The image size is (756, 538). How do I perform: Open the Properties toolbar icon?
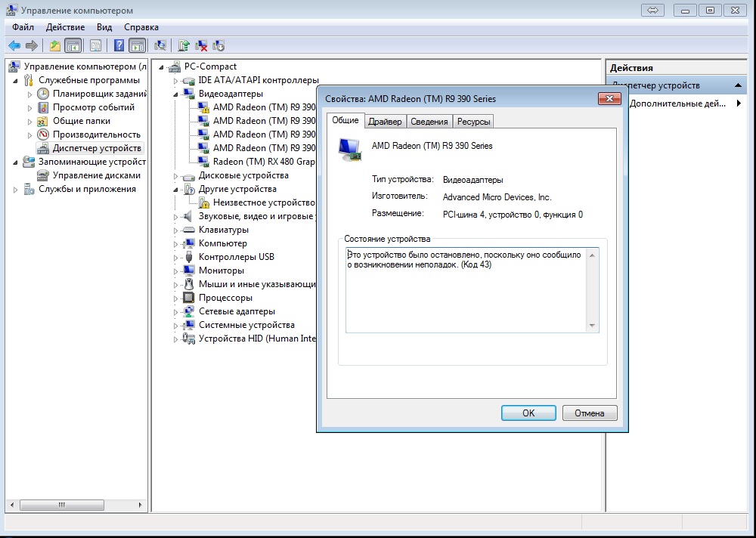coord(95,46)
